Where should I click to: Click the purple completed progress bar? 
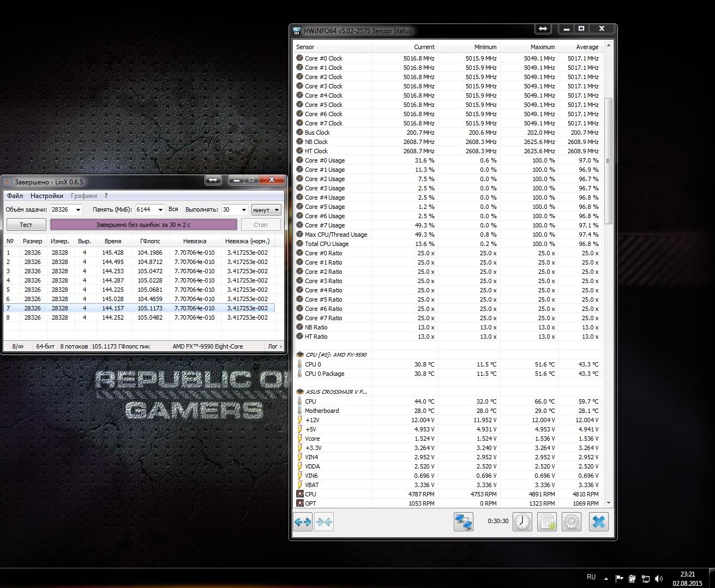click(x=143, y=225)
